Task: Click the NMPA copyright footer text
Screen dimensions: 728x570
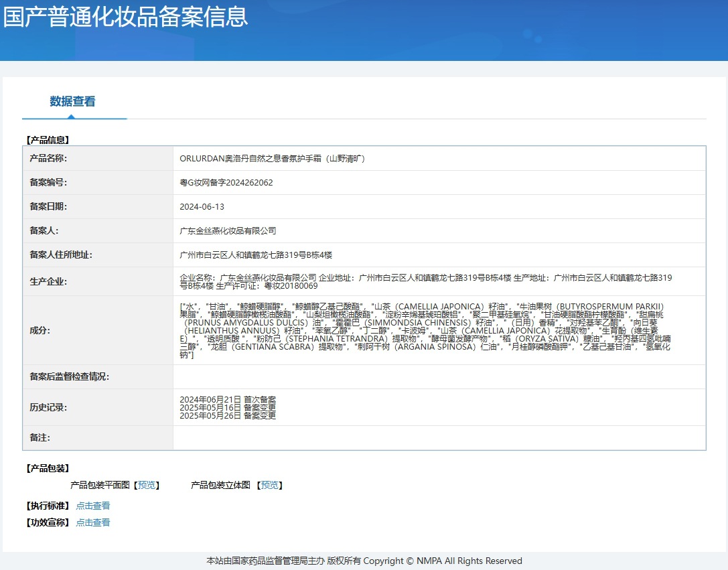Action: pos(364,561)
